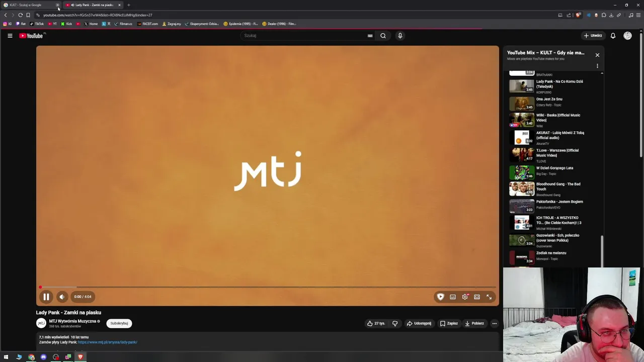
Task: Click the magnifier search button
Action: [x=383, y=36]
